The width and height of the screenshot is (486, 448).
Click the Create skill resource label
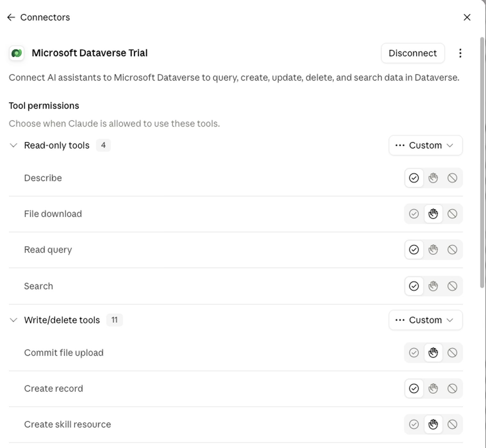(x=68, y=424)
